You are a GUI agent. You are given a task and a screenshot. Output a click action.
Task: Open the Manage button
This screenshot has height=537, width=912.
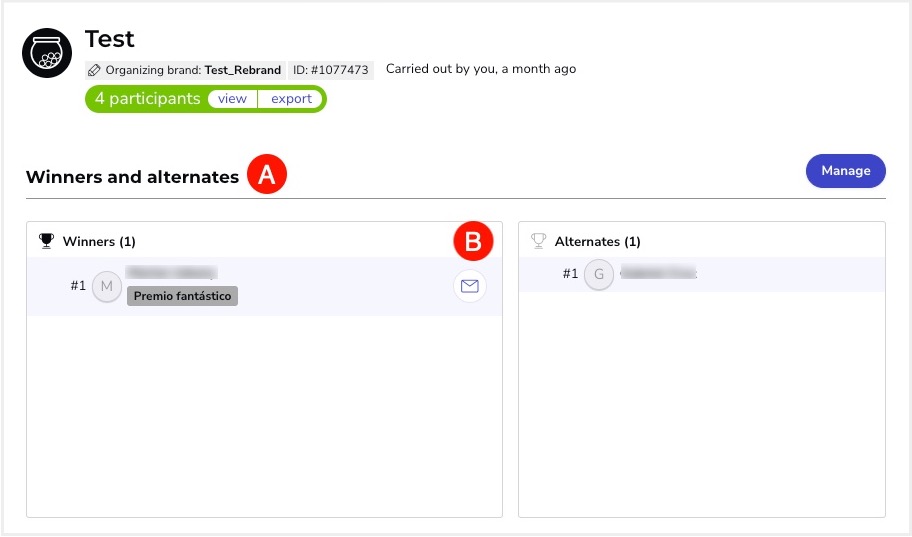[846, 170]
